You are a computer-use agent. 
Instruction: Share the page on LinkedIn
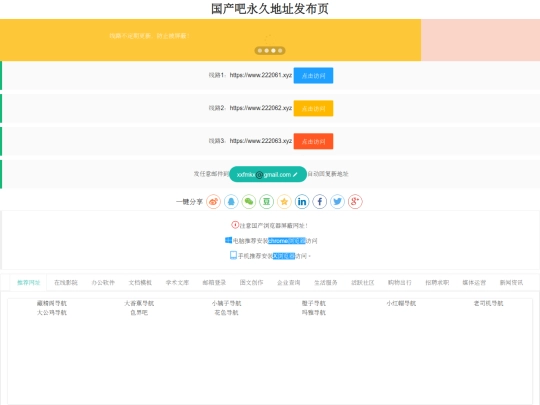[302, 201]
